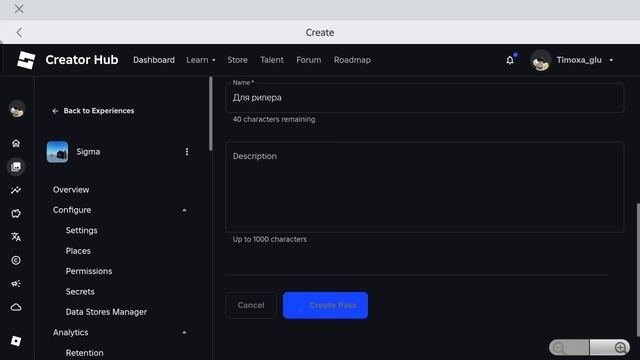Open the Sigma experience thumbnail
This screenshot has width=640, height=360.
point(58,152)
